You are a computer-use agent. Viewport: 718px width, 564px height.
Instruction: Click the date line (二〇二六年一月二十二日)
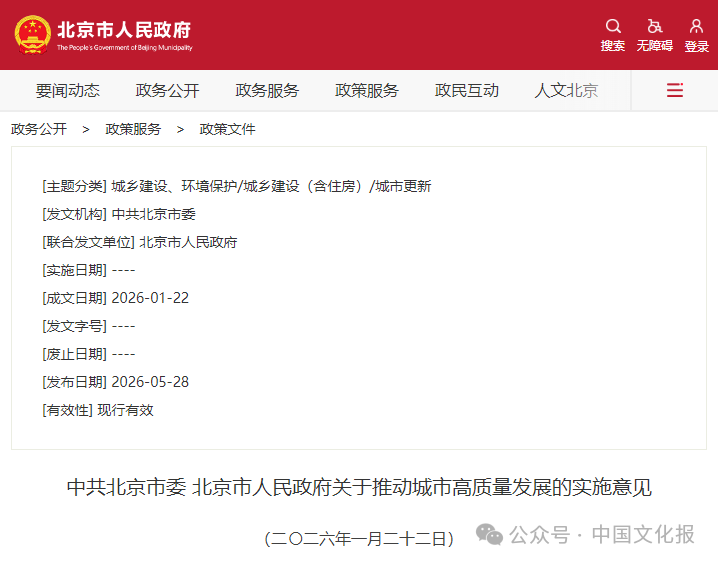pos(359,539)
